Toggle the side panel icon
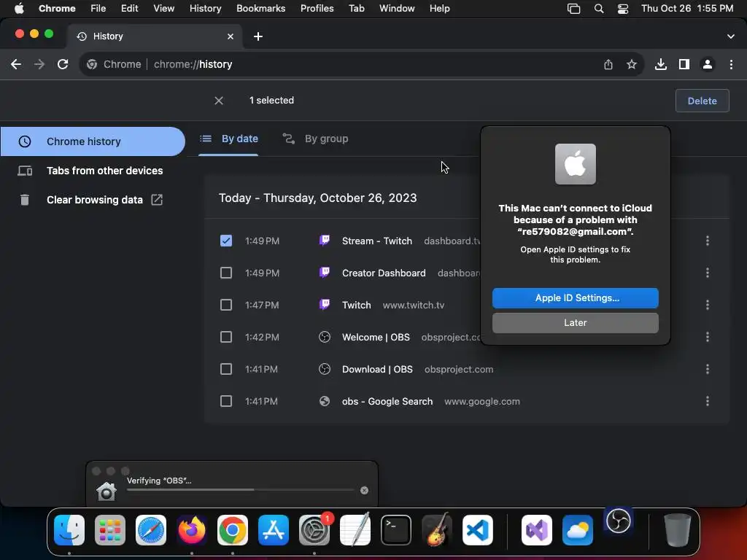The width and height of the screenshot is (747, 560). (x=684, y=64)
